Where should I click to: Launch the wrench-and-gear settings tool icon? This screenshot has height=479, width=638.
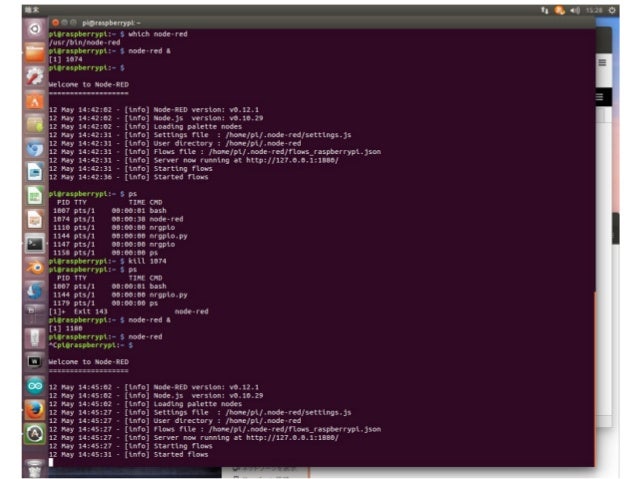[x=35, y=76]
